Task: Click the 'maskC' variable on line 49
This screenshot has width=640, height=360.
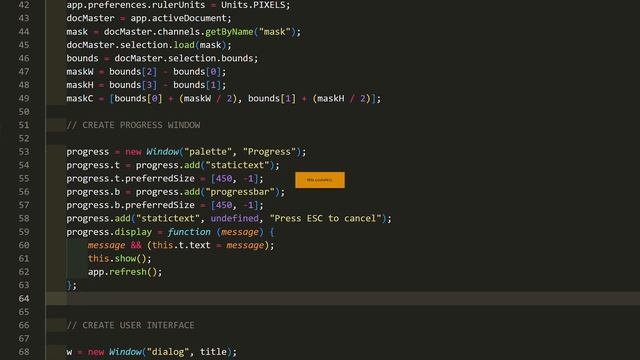Action: tap(80, 98)
